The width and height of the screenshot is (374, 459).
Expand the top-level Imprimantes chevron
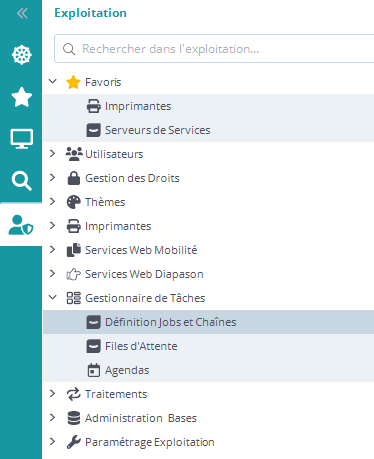point(52,225)
